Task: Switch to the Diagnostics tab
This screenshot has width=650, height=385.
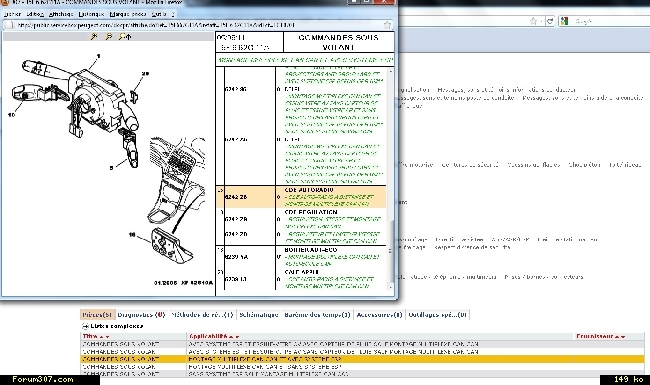Action: (x=141, y=315)
